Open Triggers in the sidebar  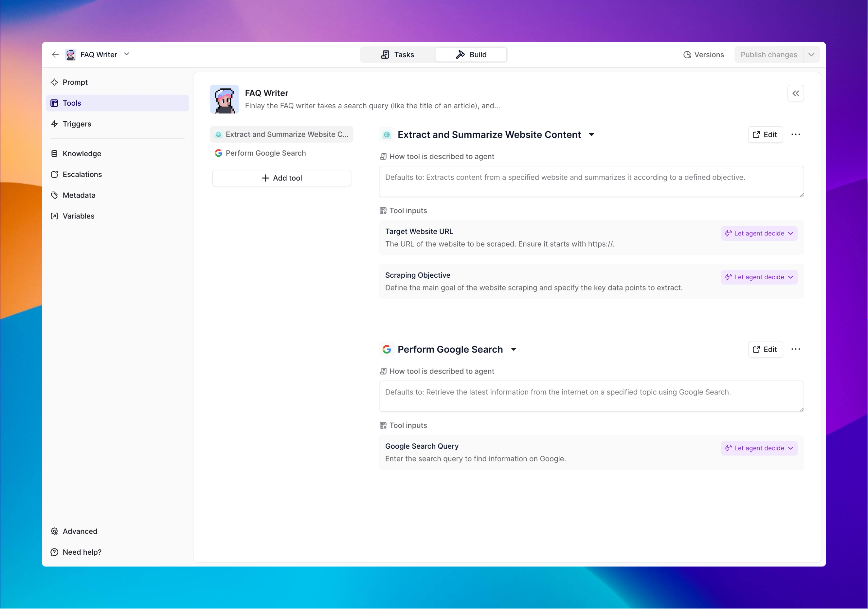point(117,124)
